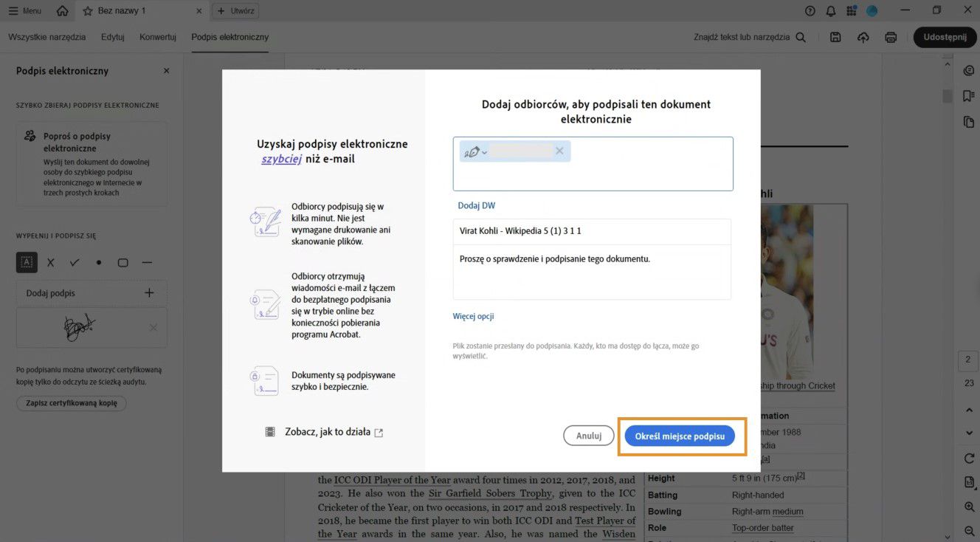Zoom out with the magnifier minus
This screenshot has height=542, width=980.
[969, 531]
